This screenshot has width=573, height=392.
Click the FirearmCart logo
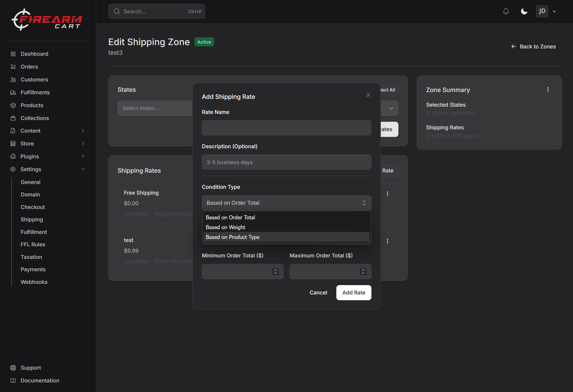click(x=47, y=20)
